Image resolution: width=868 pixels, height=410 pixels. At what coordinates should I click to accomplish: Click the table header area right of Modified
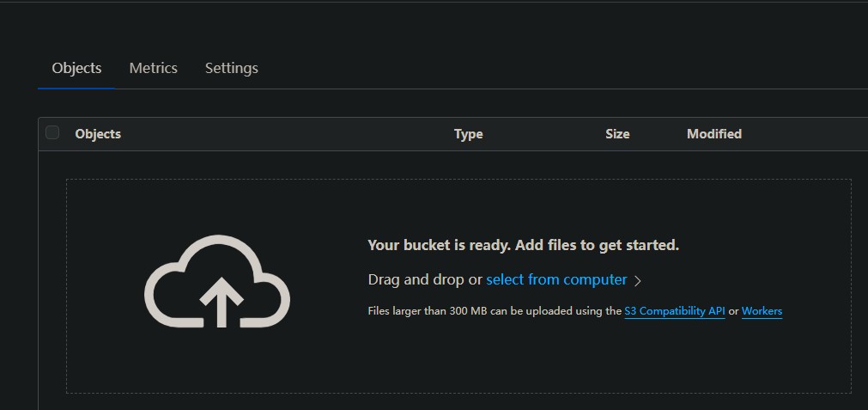[807, 134]
